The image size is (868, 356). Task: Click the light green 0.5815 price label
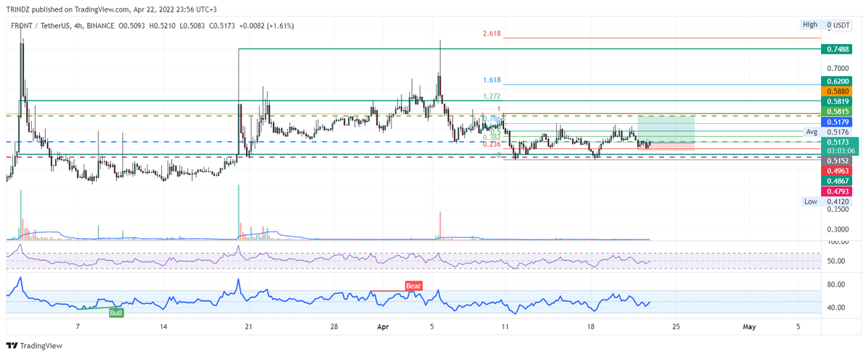click(835, 112)
